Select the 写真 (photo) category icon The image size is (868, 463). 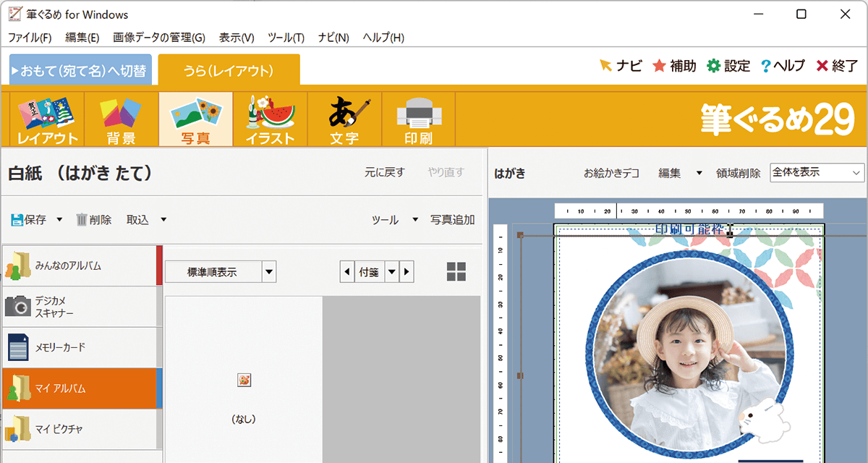pyautogui.click(x=195, y=119)
